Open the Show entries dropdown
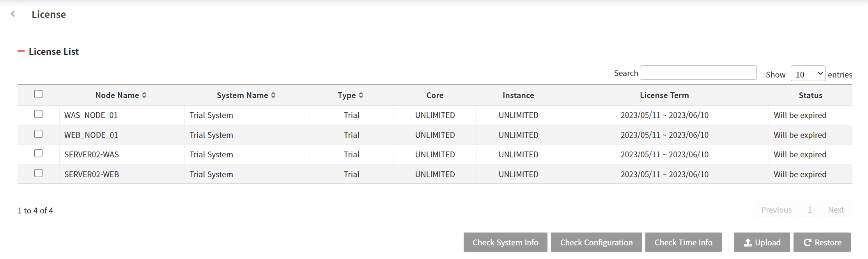The image size is (868, 259). tap(808, 74)
